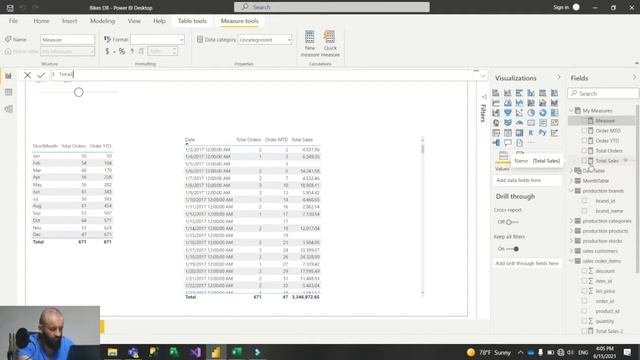Expand the production categories table
This screenshot has width=640, height=360.
[572, 221]
